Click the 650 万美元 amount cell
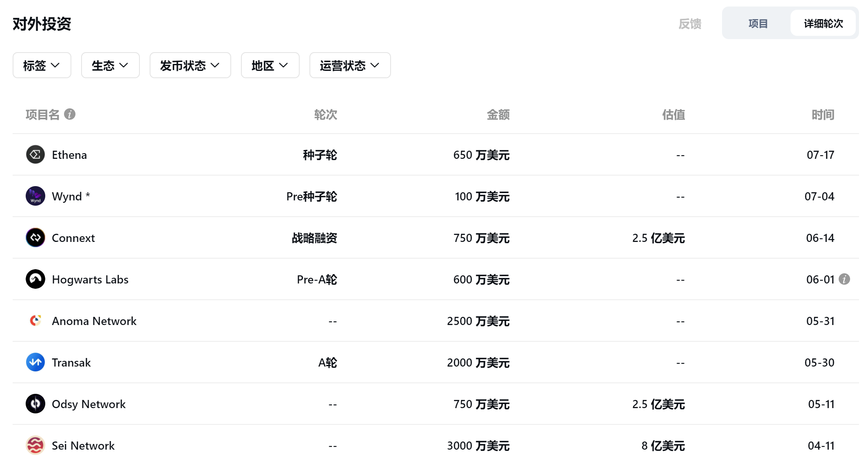 click(x=481, y=155)
